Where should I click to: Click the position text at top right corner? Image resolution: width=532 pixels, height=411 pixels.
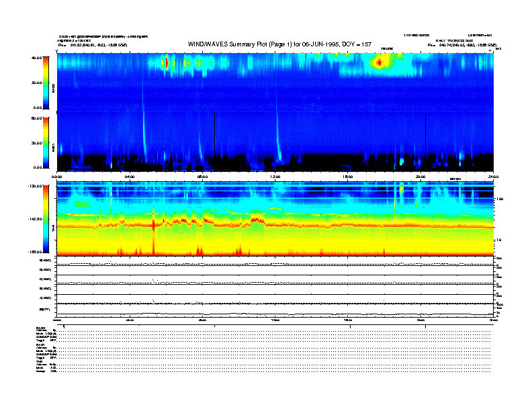(461, 45)
